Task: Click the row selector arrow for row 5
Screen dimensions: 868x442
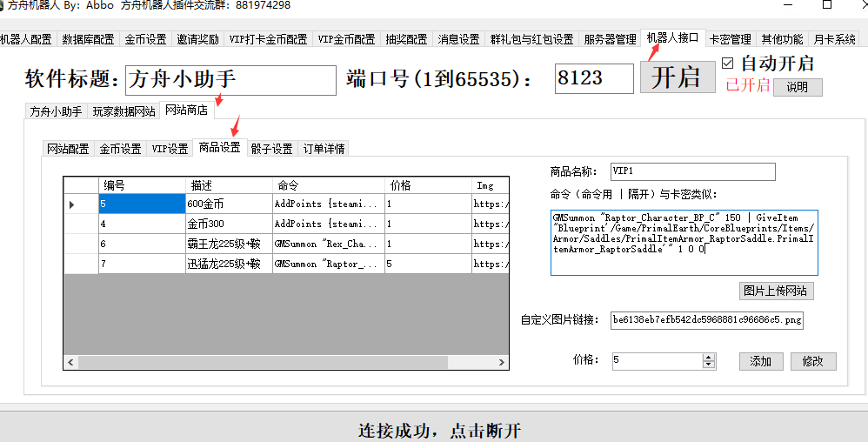Action: [72, 204]
